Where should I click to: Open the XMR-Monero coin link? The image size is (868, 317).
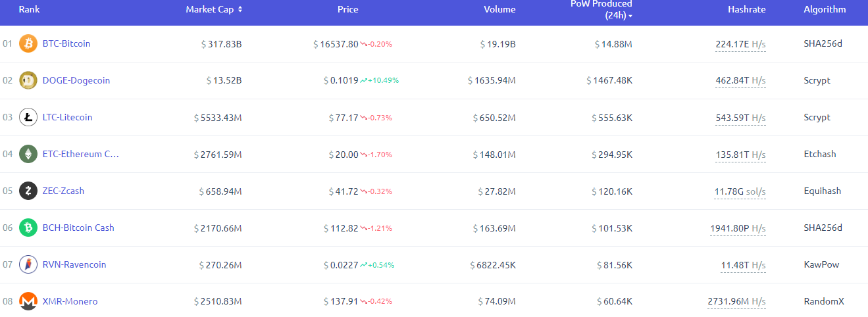pyautogui.click(x=70, y=302)
